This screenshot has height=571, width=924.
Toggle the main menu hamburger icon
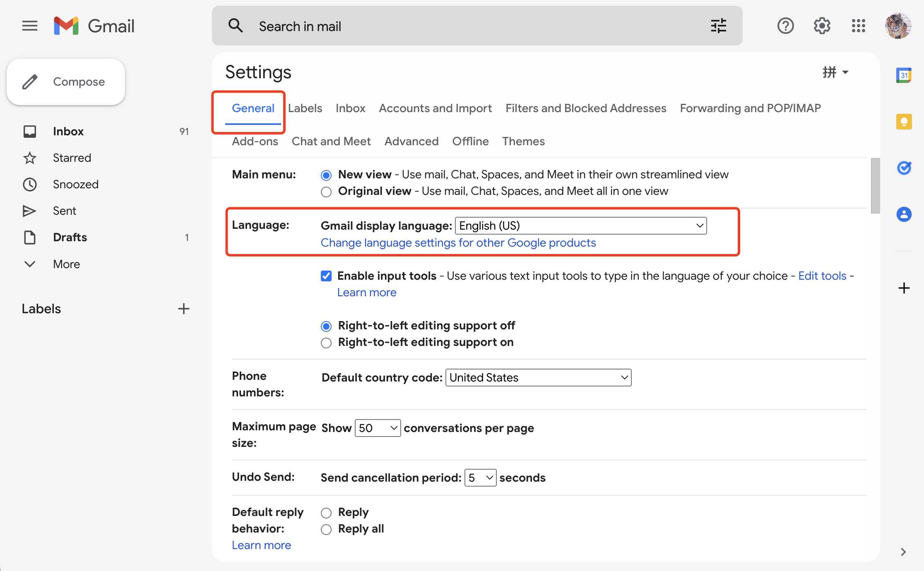(x=30, y=26)
